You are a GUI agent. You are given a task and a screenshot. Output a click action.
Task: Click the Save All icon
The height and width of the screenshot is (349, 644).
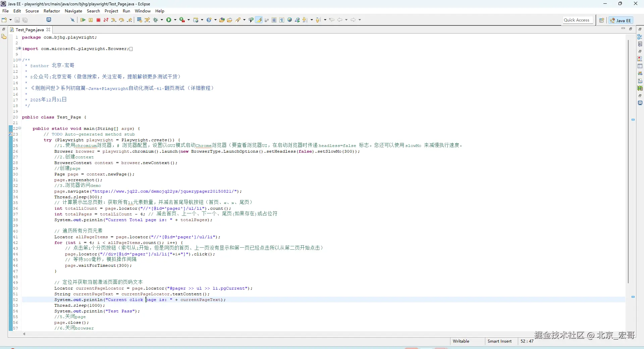click(25, 20)
